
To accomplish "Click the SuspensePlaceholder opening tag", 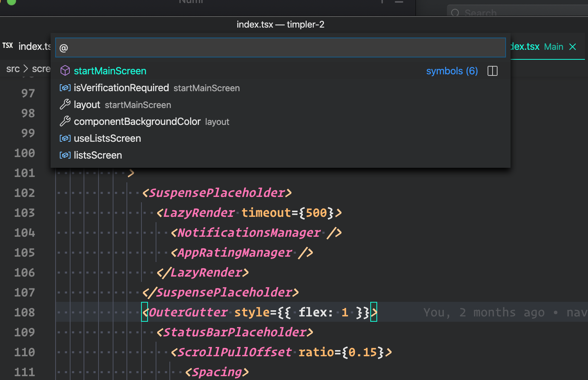I will point(217,193).
